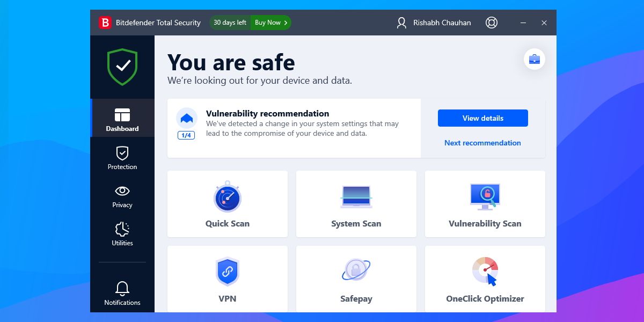644x322 pixels.
Task: Open the VPN feature
Action: [x=227, y=279]
